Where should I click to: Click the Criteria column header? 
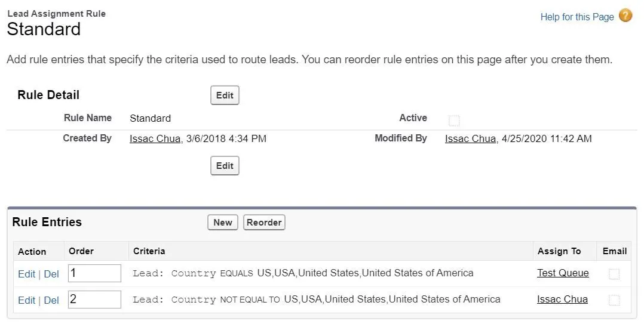click(x=149, y=251)
